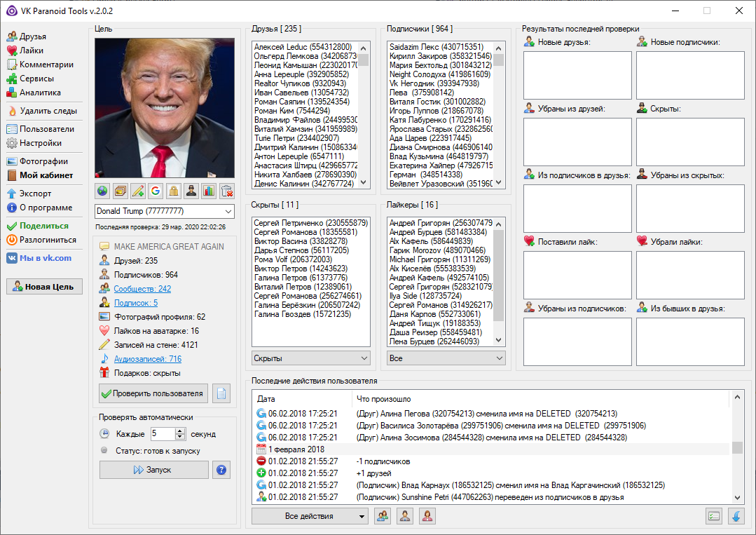The width and height of the screenshot is (756, 535).
Task: Select friend Алексей Leduc (554312800)
Action: pyautogui.click(x=303, y=47)
